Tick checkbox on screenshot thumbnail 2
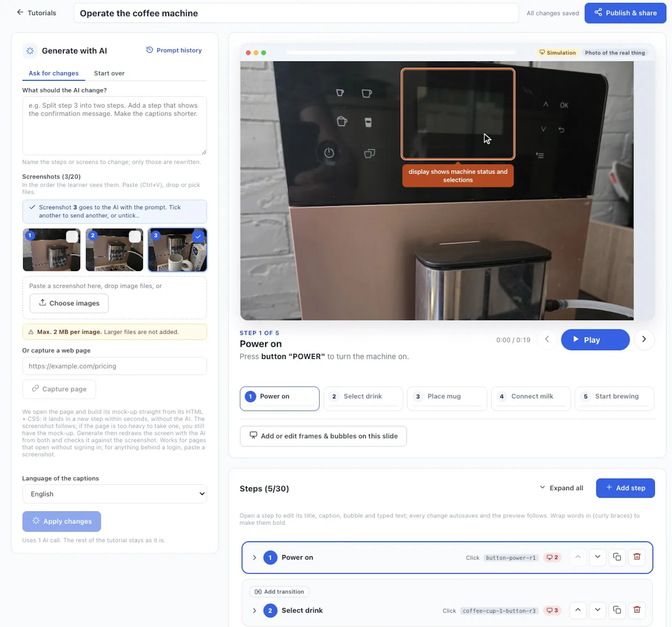The height and width of the screenshot is (627, 672). tap(135, 236)
